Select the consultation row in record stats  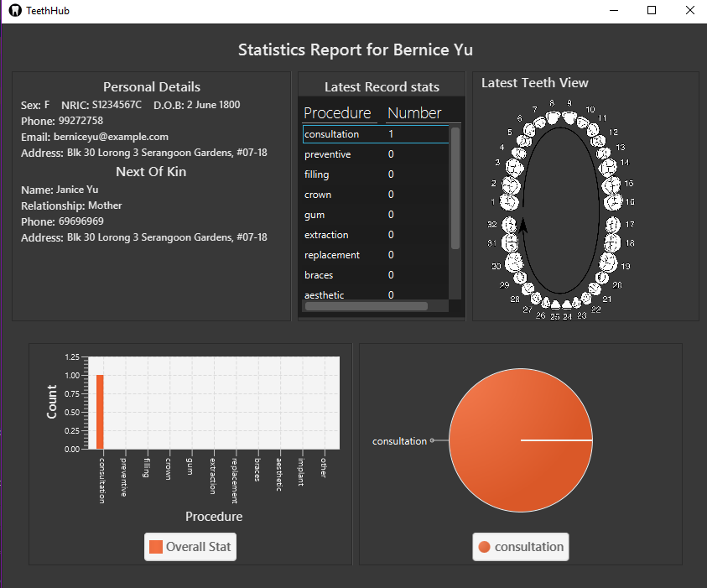(376, 134)
